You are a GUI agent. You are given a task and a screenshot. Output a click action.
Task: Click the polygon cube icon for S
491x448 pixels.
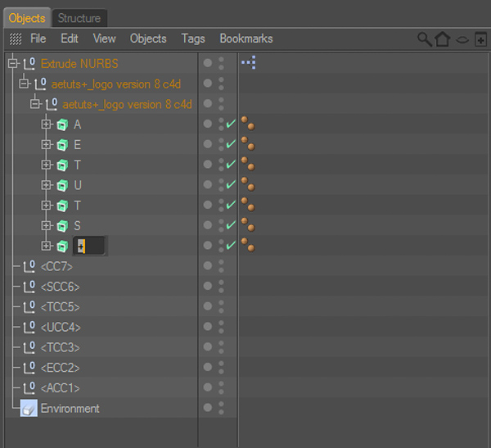pyautogui.click(x=62, y=226)
